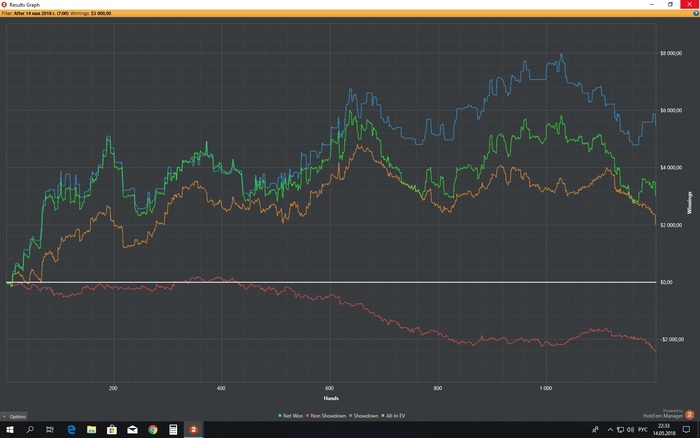Toggle the All-In EV legend entry
Screen dimensions: 700x438
tap(393, 416)
